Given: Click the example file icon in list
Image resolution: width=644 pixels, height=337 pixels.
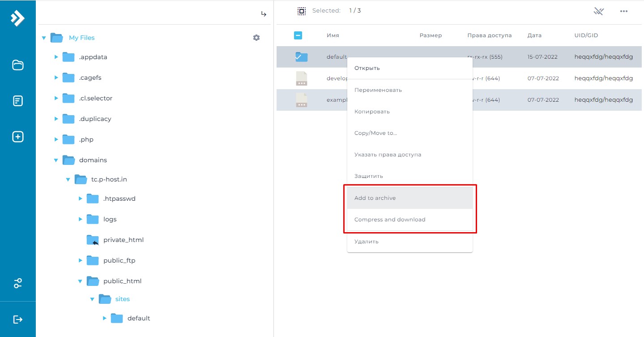Looking at the screenshot, I should click(x=302, y=100).
